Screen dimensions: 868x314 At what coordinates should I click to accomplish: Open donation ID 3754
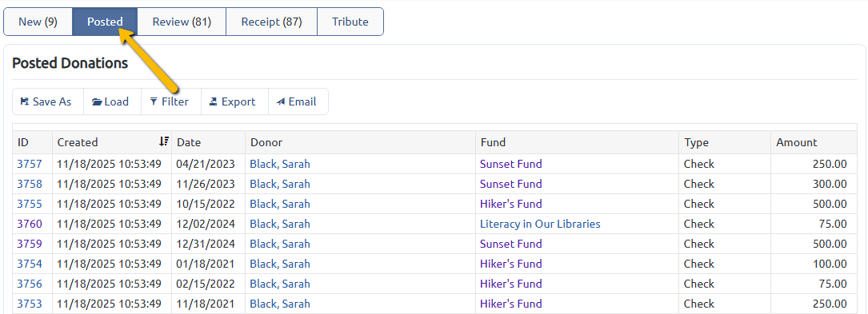[30, 264]
